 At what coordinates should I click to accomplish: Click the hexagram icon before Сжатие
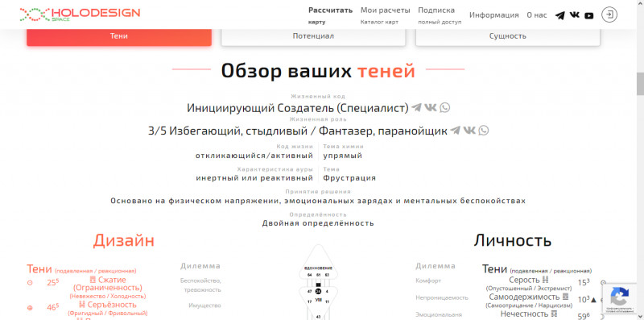(x=93, y=280)
